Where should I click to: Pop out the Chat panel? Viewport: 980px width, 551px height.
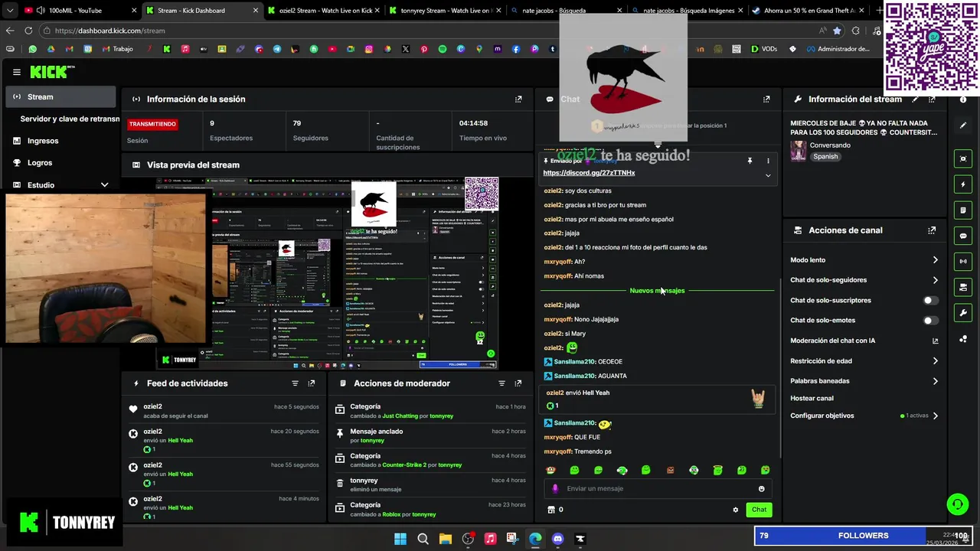[x=766, y=99]
